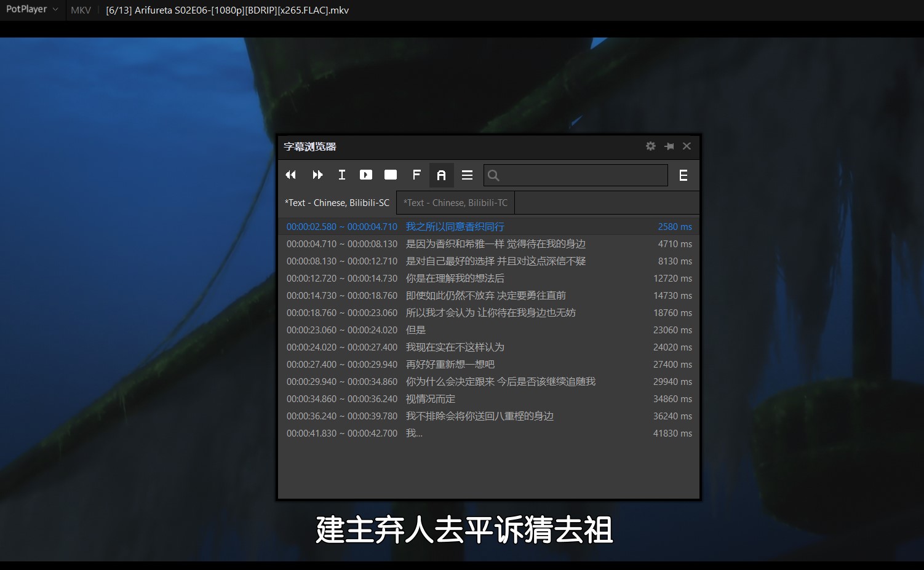Click the F toolbar button
Image resolution: width=924 pixels, height=570 pixels.
[x=416, y=175]
